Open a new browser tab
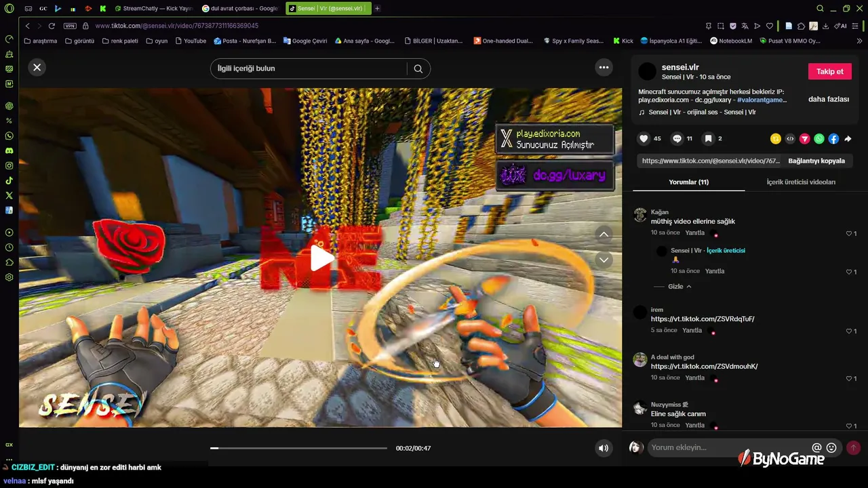This screenshot has width=868, height=488. click(x=377, y=8)
